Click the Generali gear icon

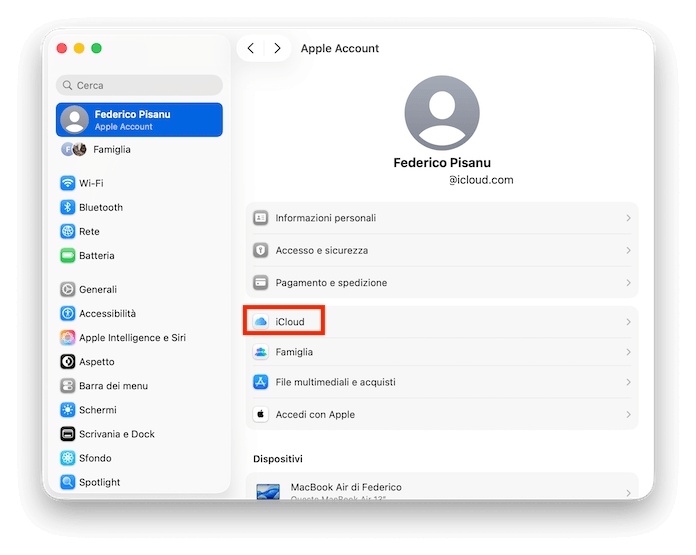[67, 289]
